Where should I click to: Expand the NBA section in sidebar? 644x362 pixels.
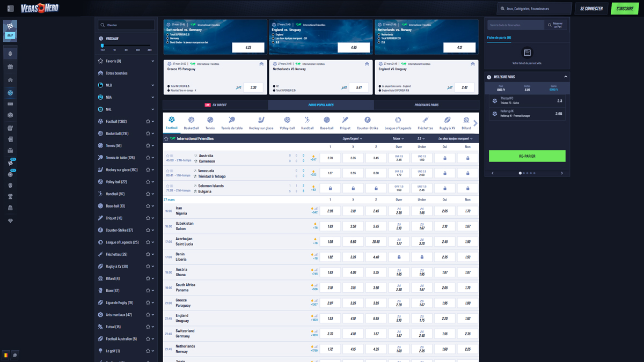(152, 98)
